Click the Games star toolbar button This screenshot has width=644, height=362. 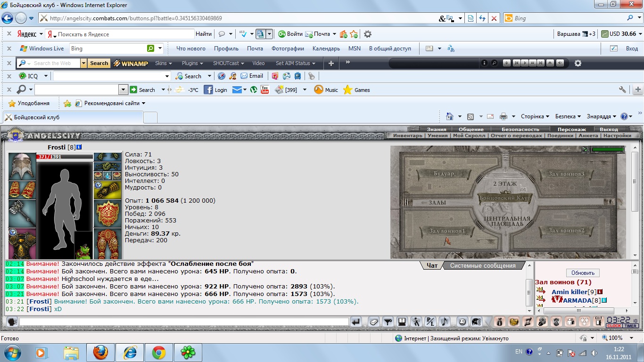coord(356,90)
